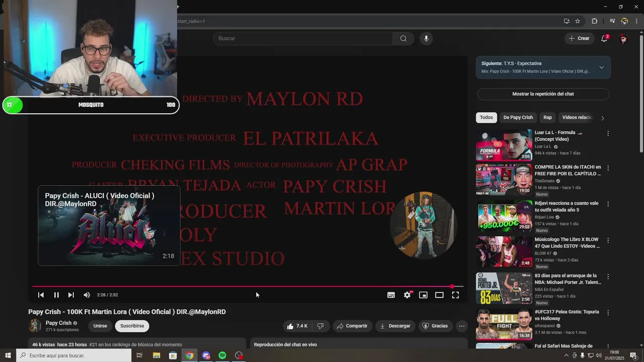Open the YouTube account avatar menu
This screenshot has height=362, width=644.
623,39
